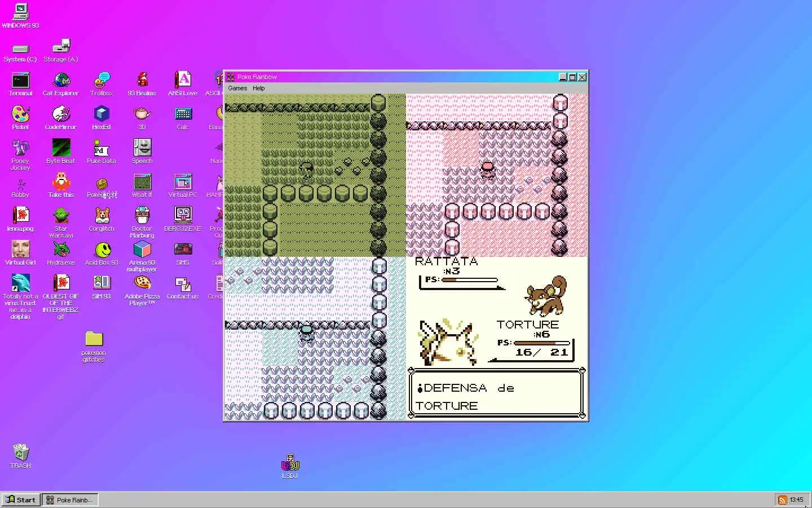Open Storage (A:) drive icon

(x=61, y=51)
